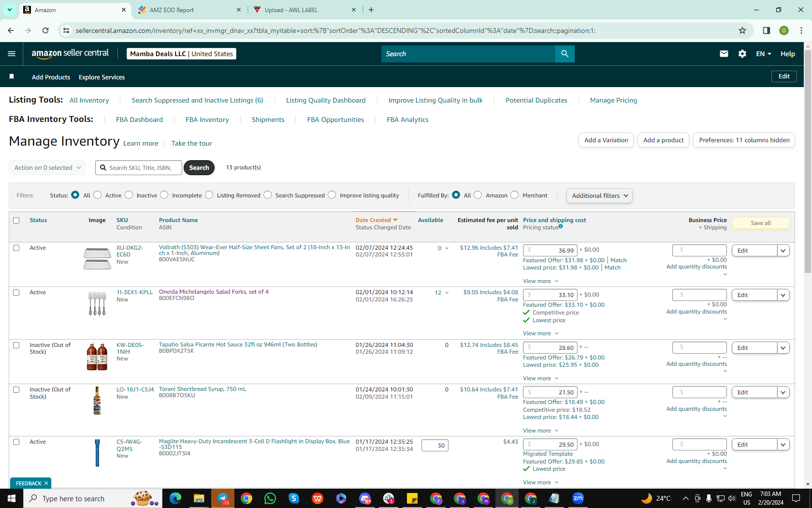Click Preferences: 11 columns hidden button
Image resolution: width=812 pixels, height=508 pixels.
click(x=744, y=140)
